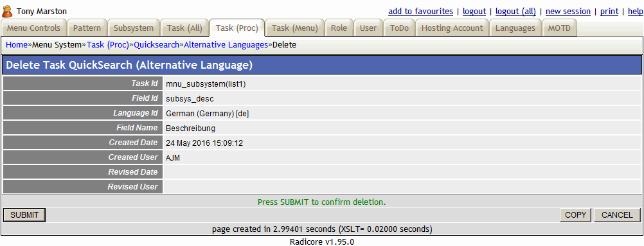Open the ToDo tab
This screenshot has height=246, width=644.
399,28
